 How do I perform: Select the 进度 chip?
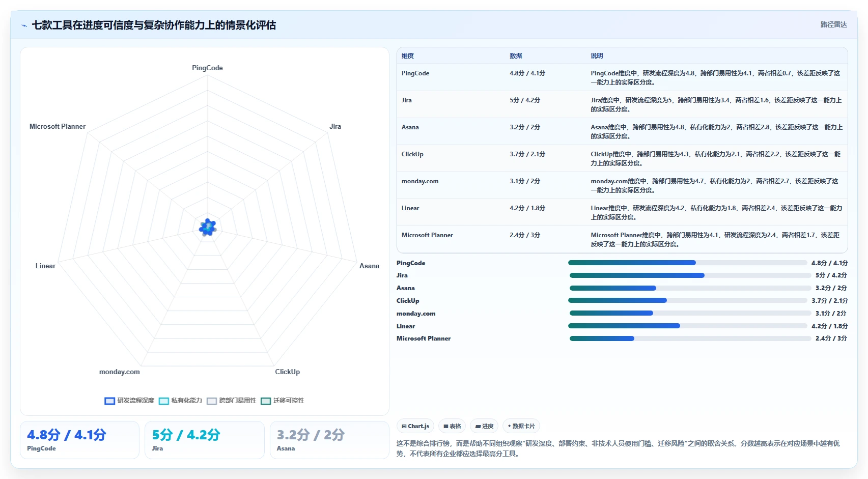484,426
